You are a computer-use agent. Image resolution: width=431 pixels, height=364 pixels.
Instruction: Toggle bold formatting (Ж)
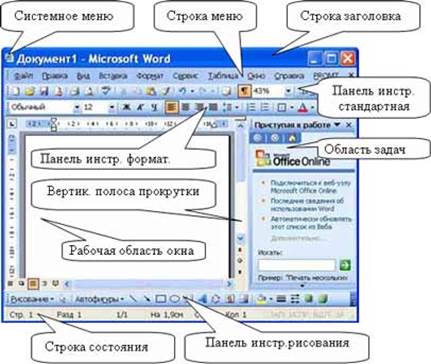126,108
